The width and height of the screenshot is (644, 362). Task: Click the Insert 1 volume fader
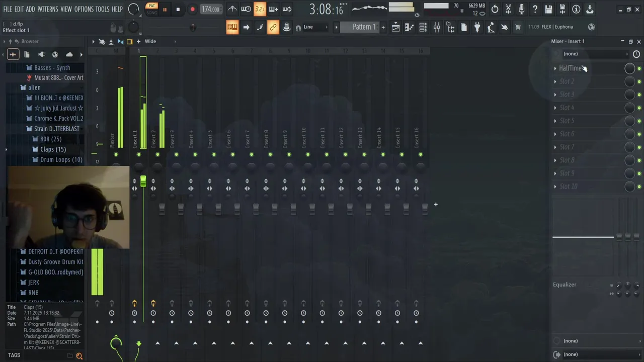point(143,182)
